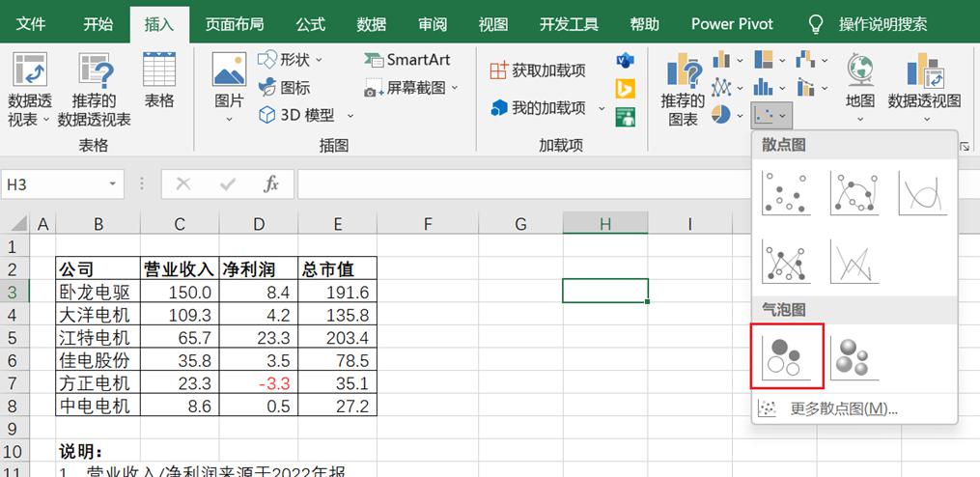Choose Scatter with straight lines only
The width and height of the screenshot is (980, 477).
click(x=854, y=262)
